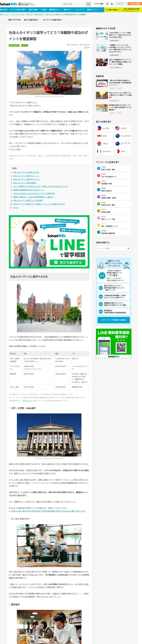Click the header 学校名で検索 search field
This screenshot has width=142, height=644.
(x=73, y=4)
